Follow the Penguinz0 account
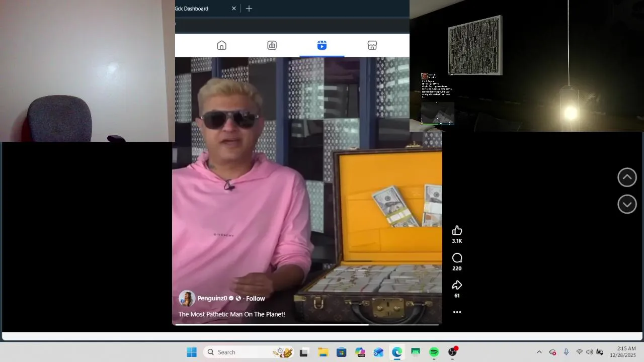 256,299
